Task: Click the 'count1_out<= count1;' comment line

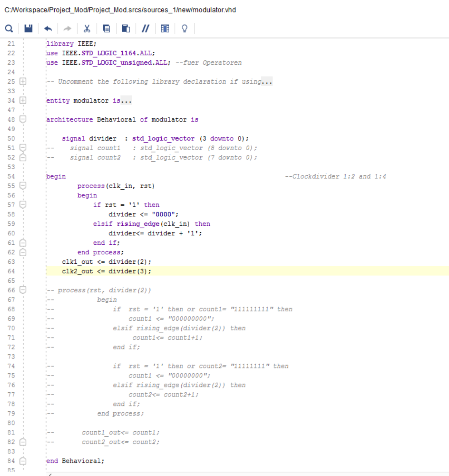Action: 120,432
